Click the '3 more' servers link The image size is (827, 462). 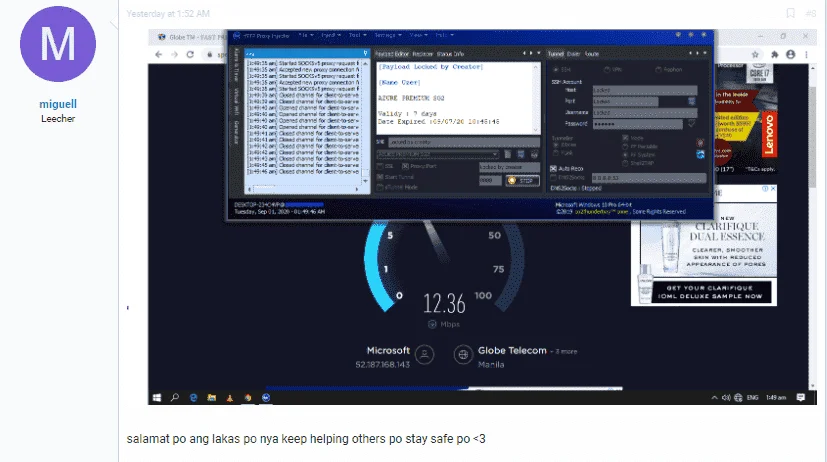566,351
